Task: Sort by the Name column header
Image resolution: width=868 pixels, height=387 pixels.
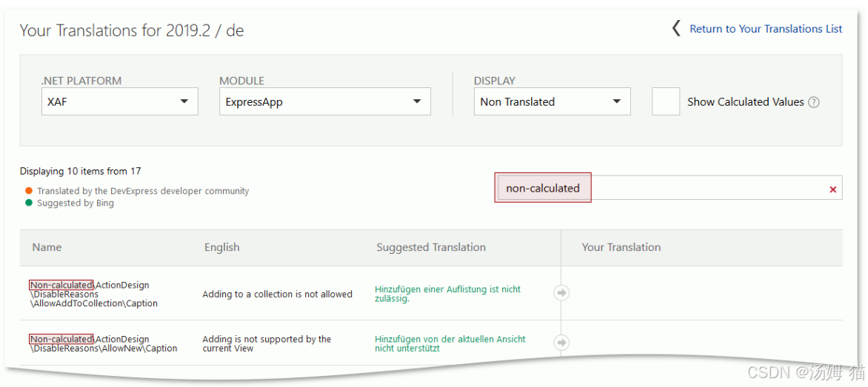Action: (x=47, y=247)
